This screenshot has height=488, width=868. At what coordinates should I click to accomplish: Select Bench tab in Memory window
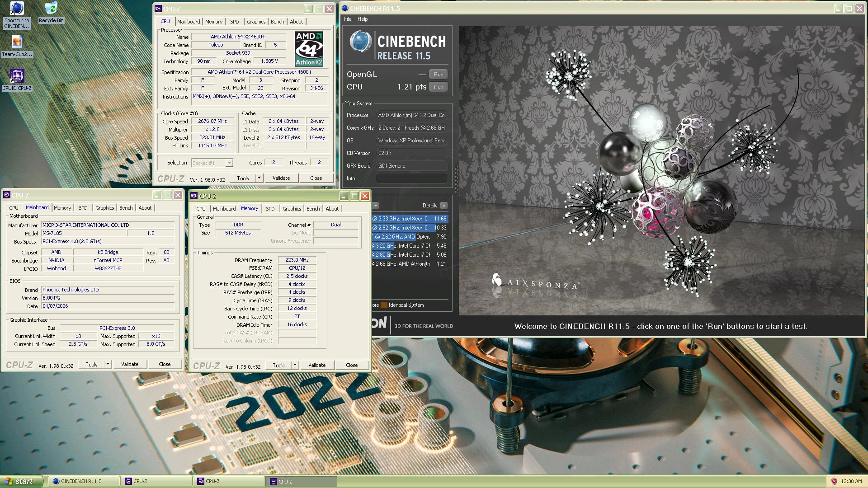click(x=313, y=209)
